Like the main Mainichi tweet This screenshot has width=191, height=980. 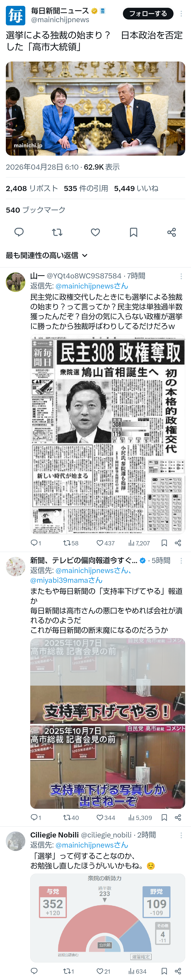[x=95, y=232]
